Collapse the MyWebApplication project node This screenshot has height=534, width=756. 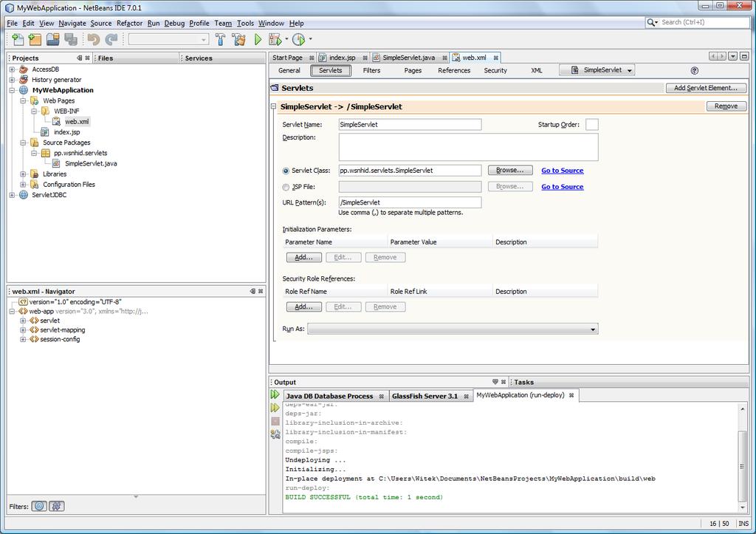click(12, 90)
